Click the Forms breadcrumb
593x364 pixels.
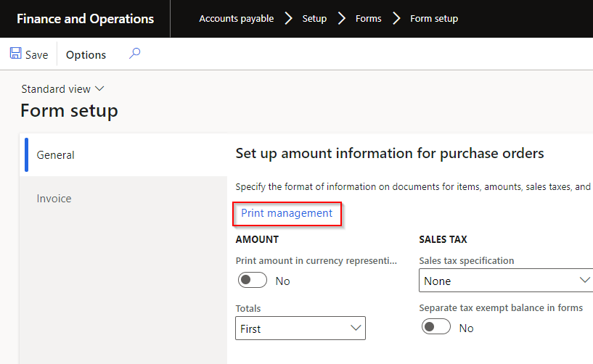click(x=368, y=19)
